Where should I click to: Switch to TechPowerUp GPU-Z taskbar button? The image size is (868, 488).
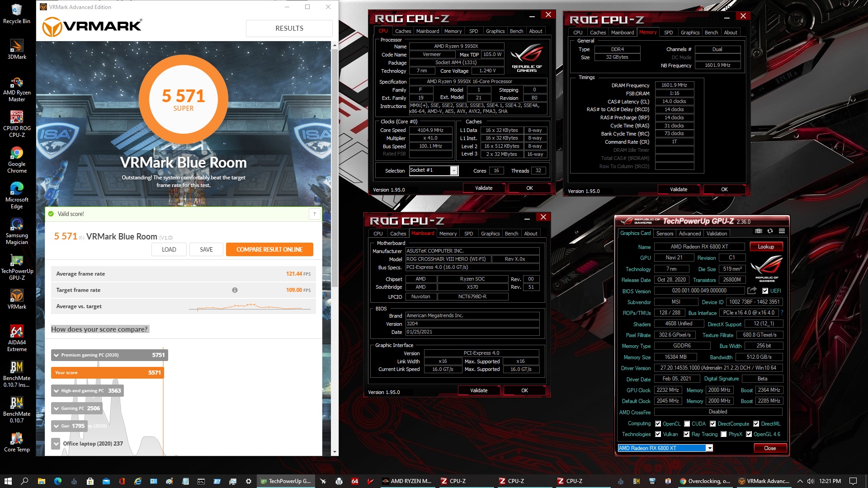286,481
